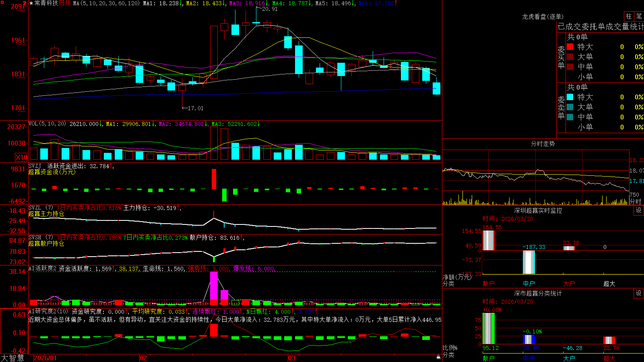The image size is (644, 362).
Task: Click the 20.91 high price label
Action: (x=270, y=9)
